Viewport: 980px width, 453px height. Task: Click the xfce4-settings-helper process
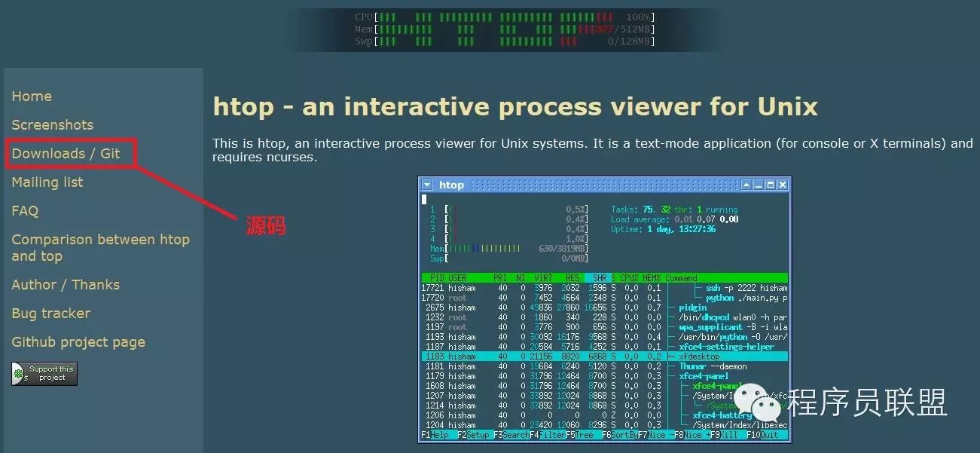tap(726, 347)
